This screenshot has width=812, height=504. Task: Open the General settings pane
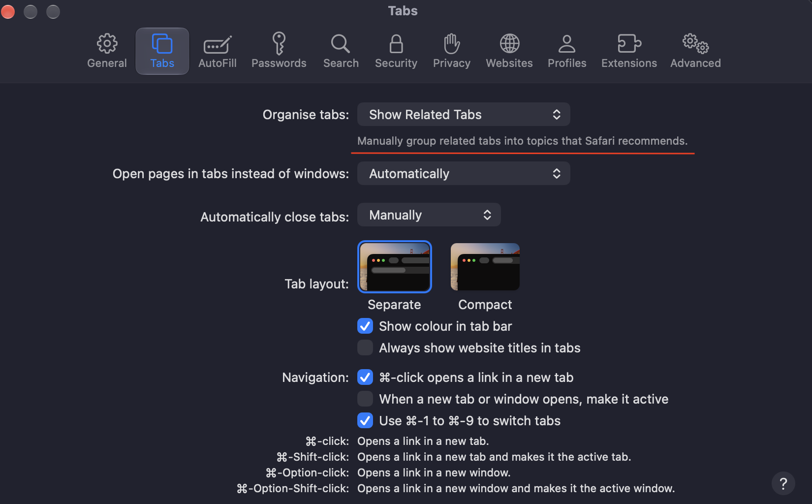pyautogui.click(x=107, y=51)
